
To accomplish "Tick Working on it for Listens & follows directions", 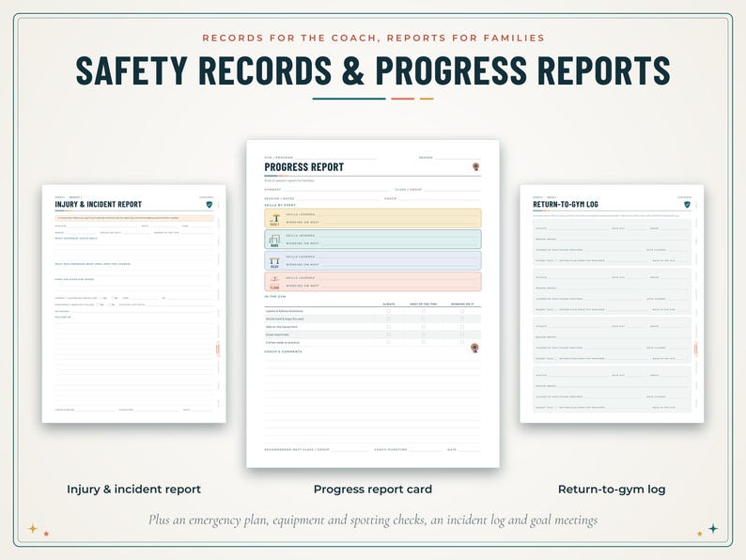I will click(462, 311).
